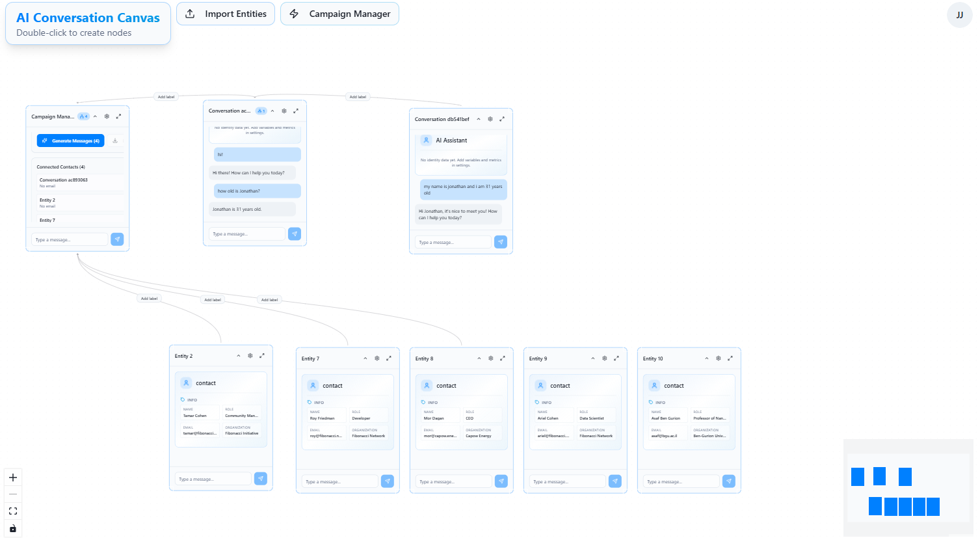Click the minimap overview panel
The width and height of the screenshot is (980, 538).
[x=908, y=488]
